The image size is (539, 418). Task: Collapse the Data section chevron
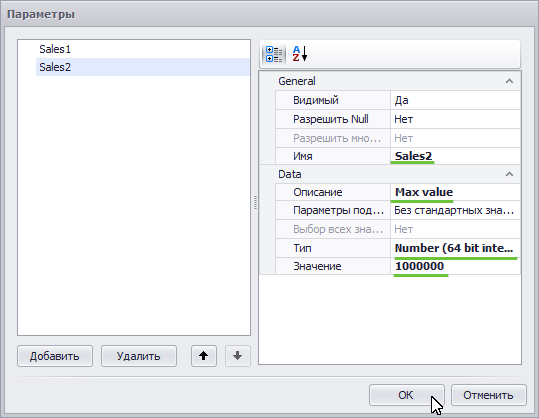point(509,174)
